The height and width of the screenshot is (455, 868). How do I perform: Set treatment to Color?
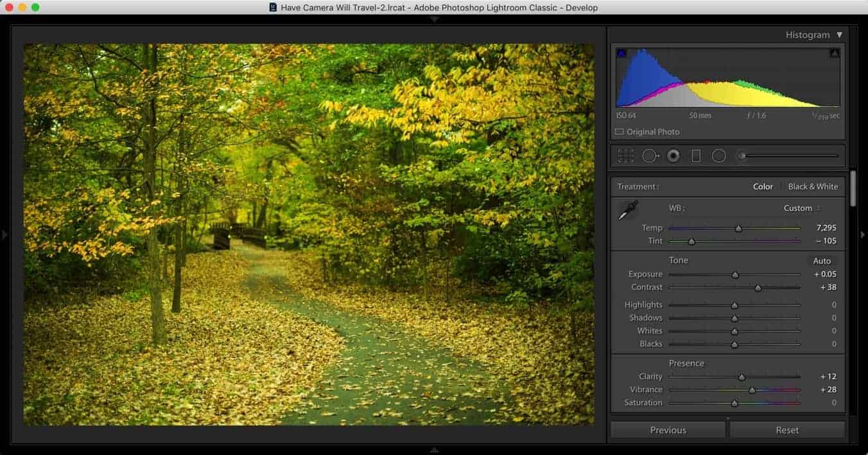tap(763, 186)
